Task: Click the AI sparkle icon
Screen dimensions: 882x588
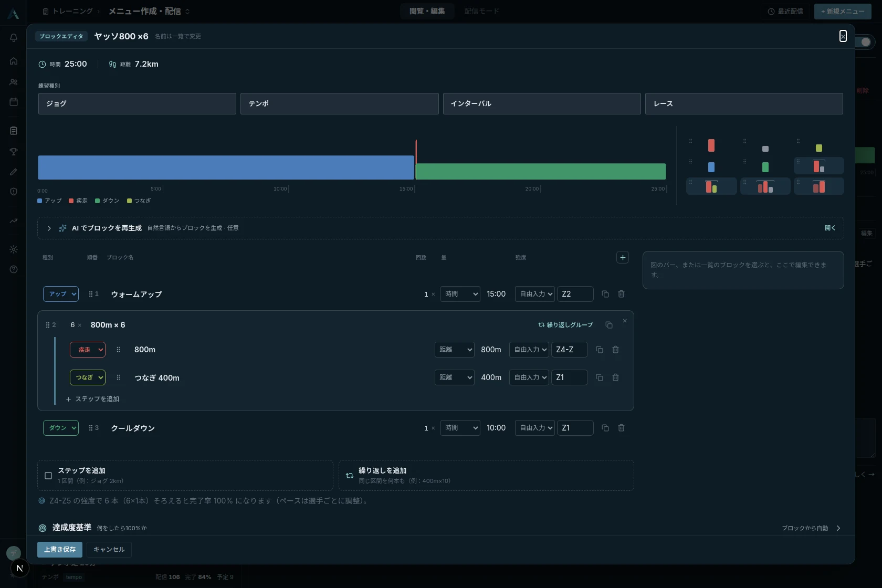Action: pos(62,228)
